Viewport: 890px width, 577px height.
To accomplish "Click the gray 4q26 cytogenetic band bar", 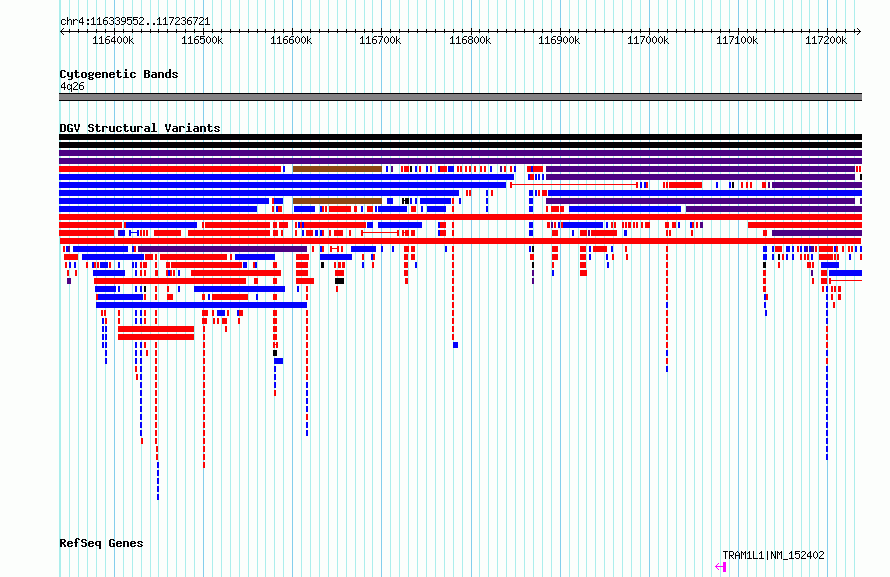I will [460, 97].
